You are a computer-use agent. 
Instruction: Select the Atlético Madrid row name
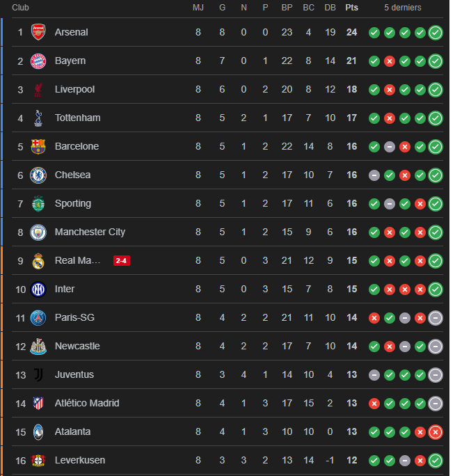(x=87, y=403)
